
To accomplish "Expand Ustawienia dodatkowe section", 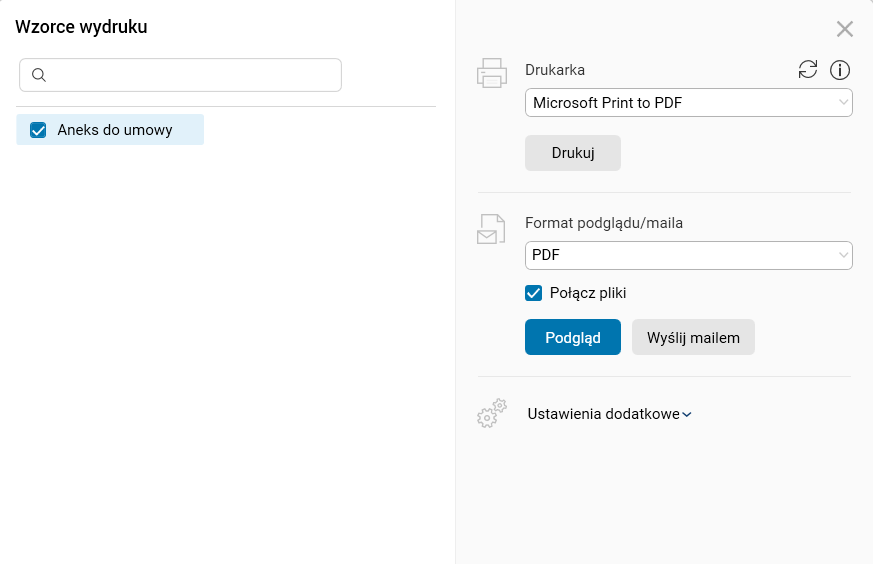I will coord(609,414).
